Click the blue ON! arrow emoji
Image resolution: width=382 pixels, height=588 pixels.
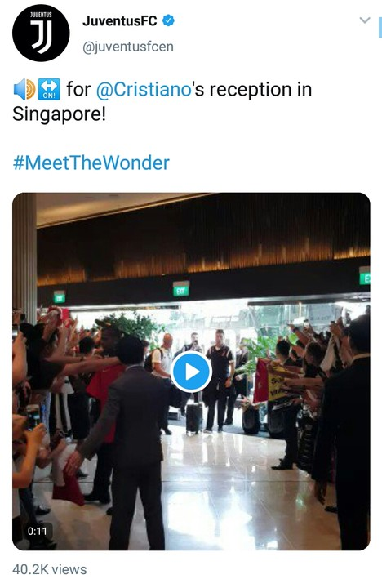[49, 90]
